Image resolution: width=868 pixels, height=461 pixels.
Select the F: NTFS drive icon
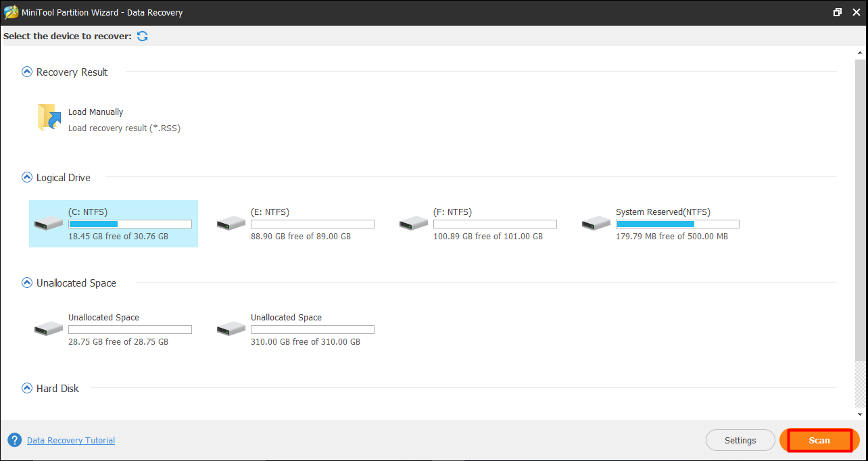point(414,223)
